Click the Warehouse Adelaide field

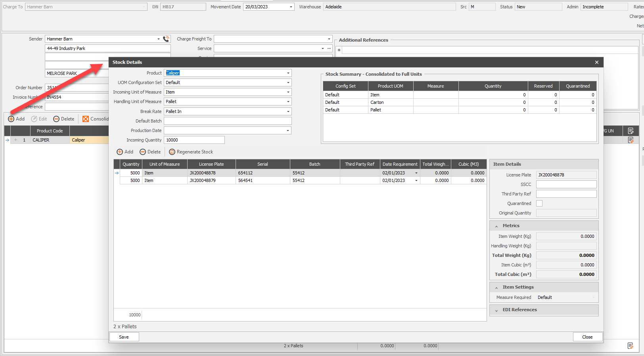click(389, 7)
